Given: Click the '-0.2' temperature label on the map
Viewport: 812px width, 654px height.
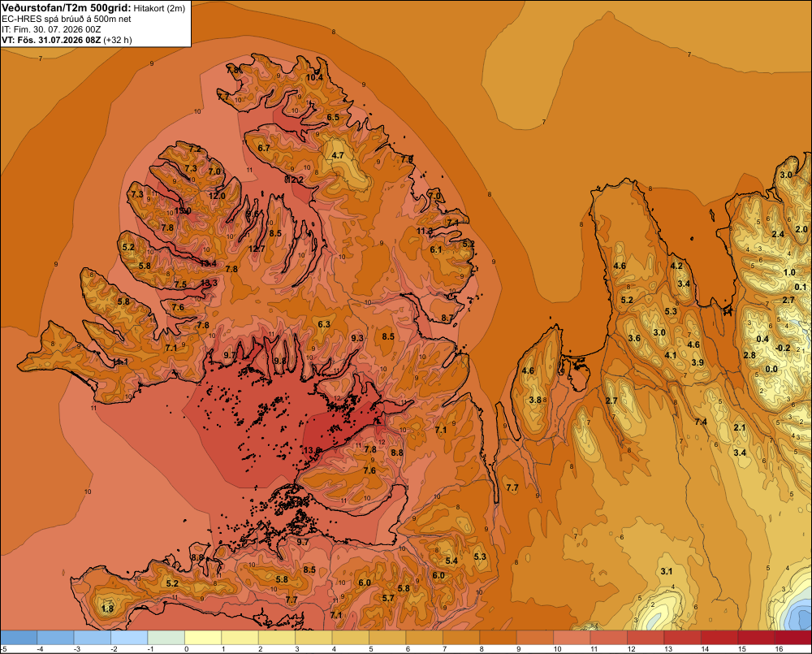Looking at the screenshot, I should pyautogui.click(x=784, y=348).
